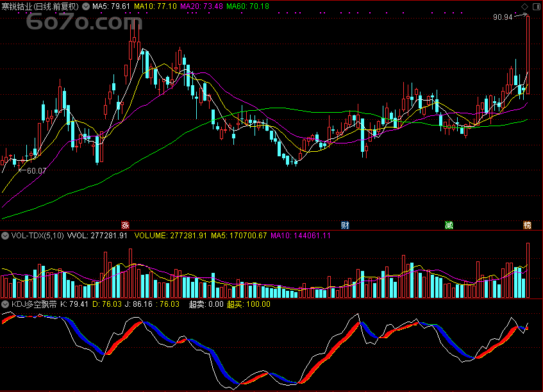
Task: Click the window layout icon at top right
Action: click(x=537, y=6)
